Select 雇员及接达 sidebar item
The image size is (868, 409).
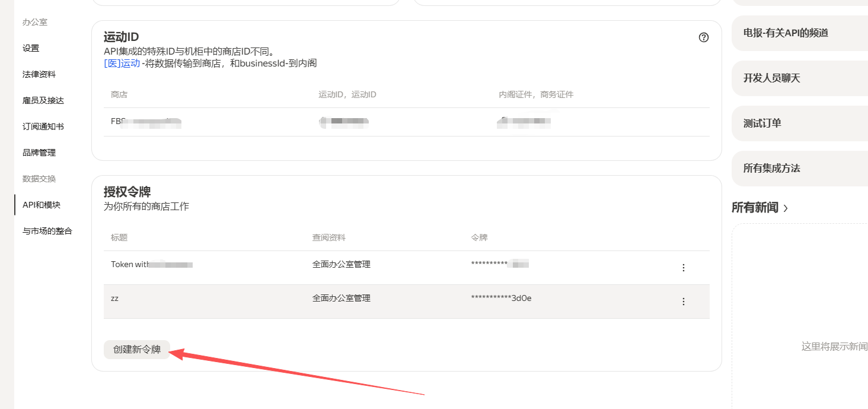click(x=43, y=100)
